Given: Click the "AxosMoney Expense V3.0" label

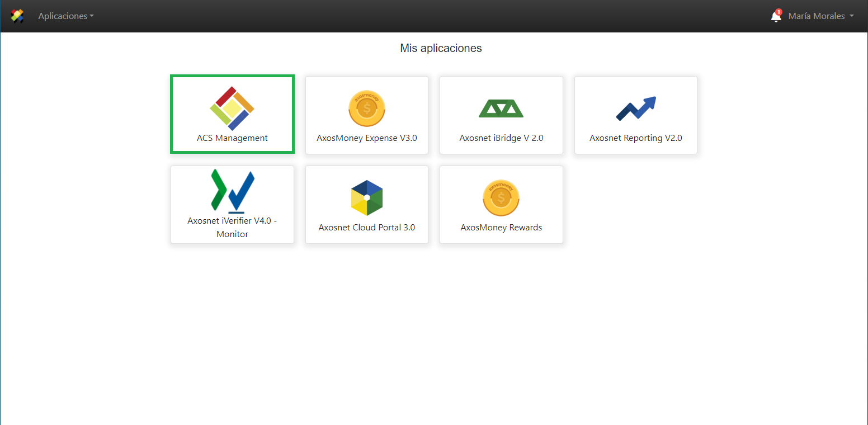Looking at the screenshot, I should (x=367, y=138).
